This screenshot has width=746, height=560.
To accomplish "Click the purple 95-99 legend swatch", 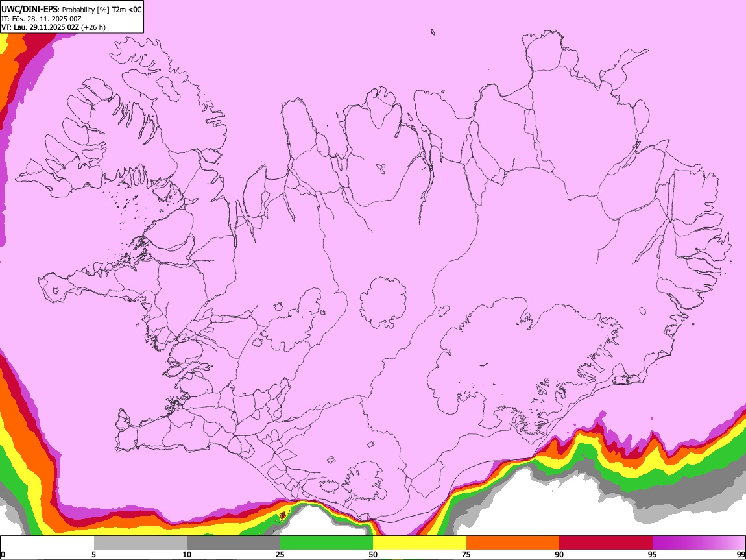I will pyautogui.click(x=699, y=543).
